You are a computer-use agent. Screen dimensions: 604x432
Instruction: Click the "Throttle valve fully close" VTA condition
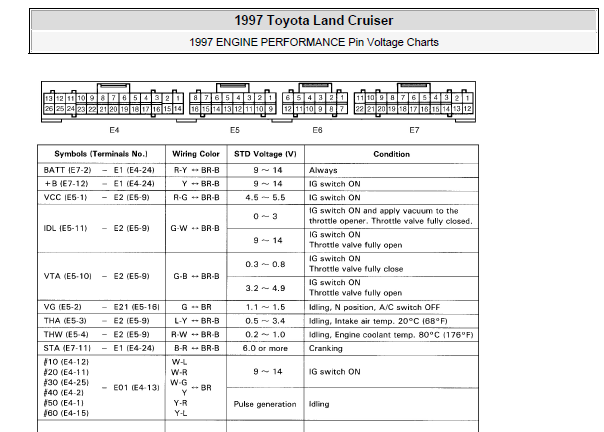[356, 269]
